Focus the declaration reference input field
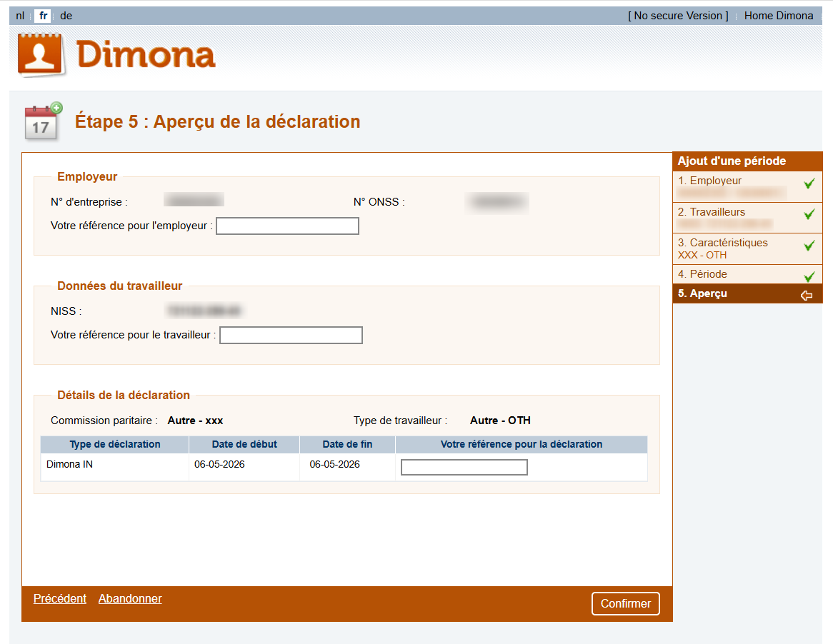Image resolution: width=833 pixels, height=644 pixels. 464,467
